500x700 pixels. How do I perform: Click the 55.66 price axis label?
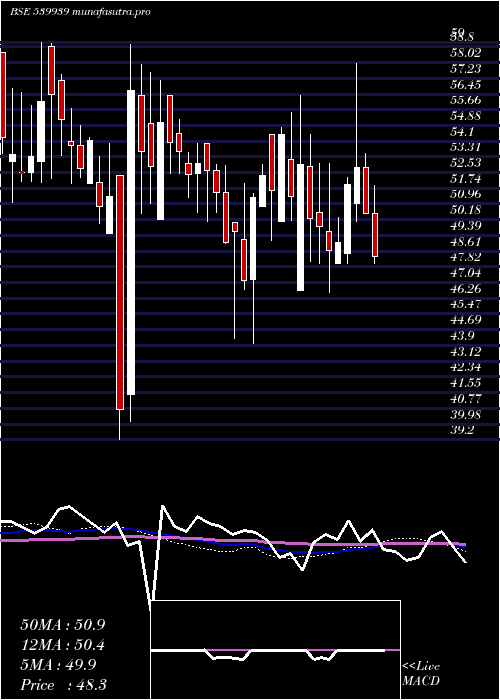point(466,100)
